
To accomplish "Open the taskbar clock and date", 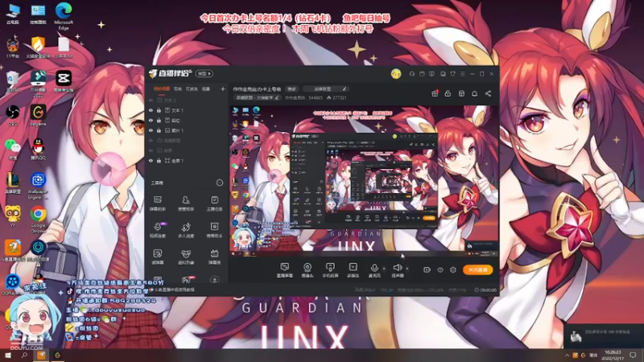I will [x=613, y=355].
